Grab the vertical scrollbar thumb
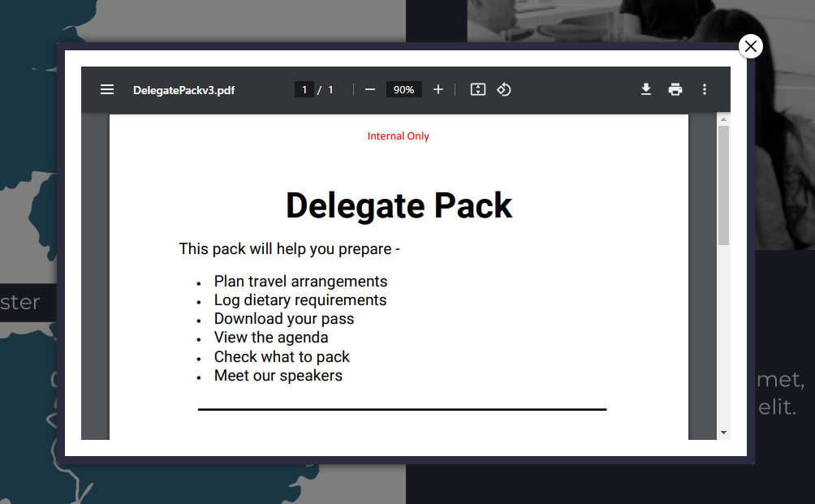 coord(723,185)
